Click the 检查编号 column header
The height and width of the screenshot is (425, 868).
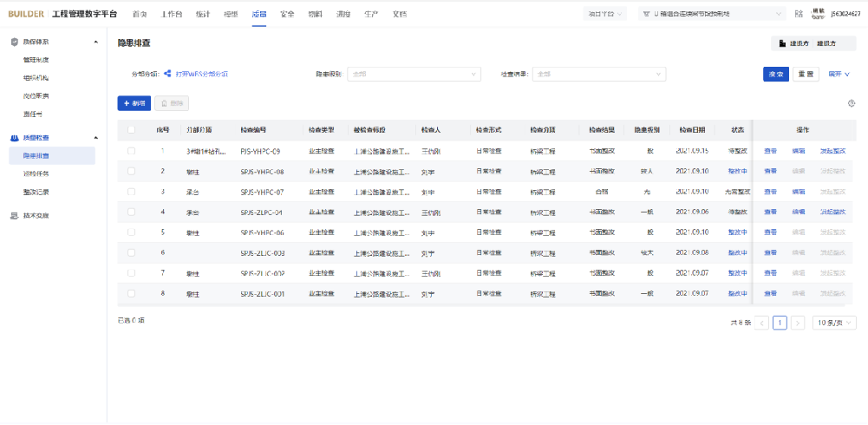[253, 130]
